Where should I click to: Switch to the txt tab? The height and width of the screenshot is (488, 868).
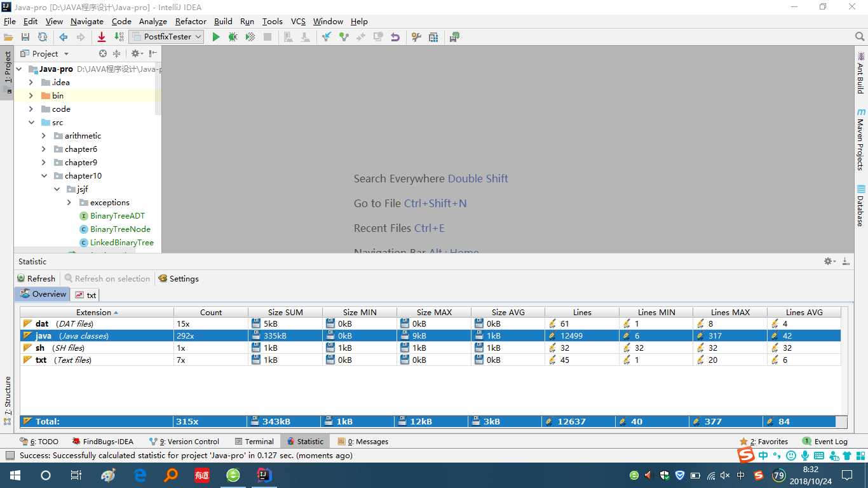tap(85, 295)
